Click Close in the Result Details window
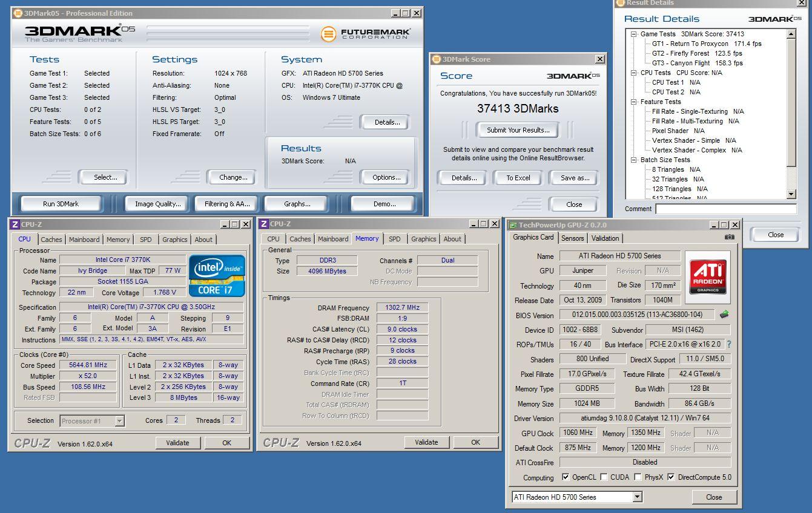The width and height of the screenshot is (812, 513). click(776, 235)
